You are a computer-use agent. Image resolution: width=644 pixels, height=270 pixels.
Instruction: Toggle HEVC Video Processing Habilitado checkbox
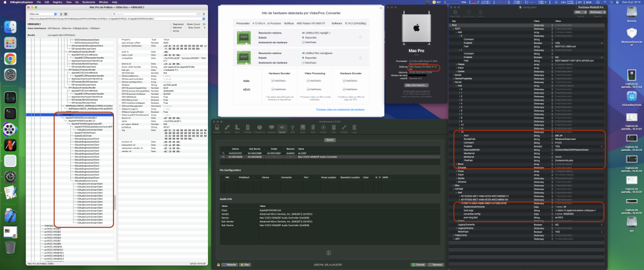tap(308, 89)
